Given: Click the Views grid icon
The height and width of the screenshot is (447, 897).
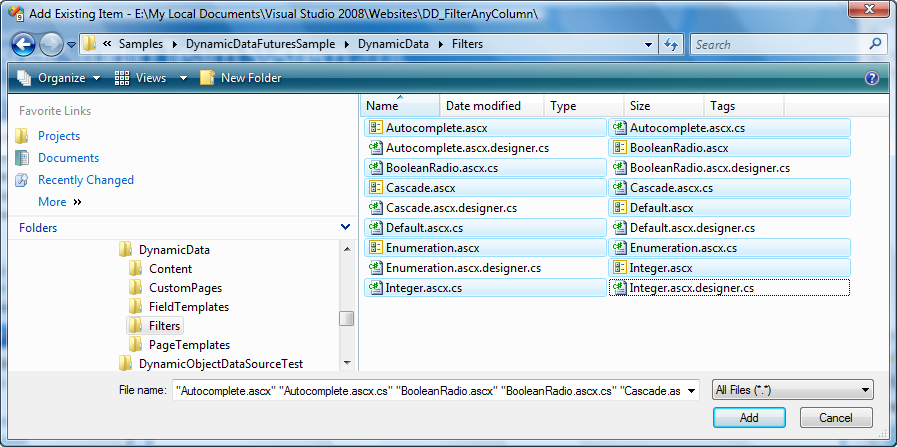Looking at the screenshot, I should click(122, 78).
